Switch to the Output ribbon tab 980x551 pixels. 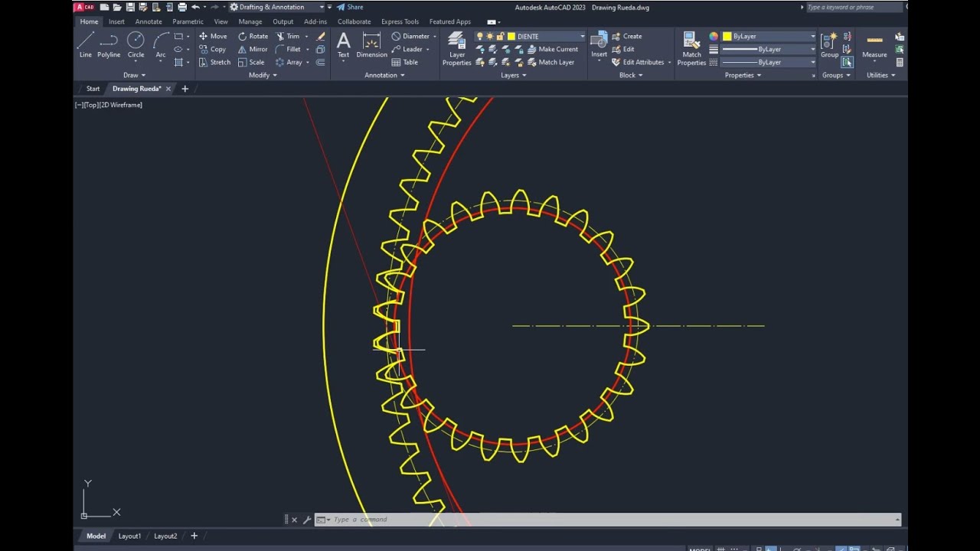coord(283,21)
